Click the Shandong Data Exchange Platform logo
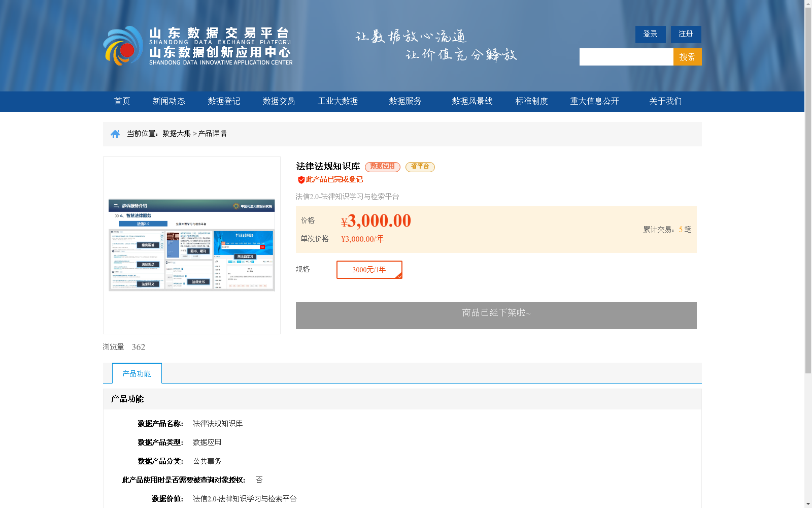 198,46
